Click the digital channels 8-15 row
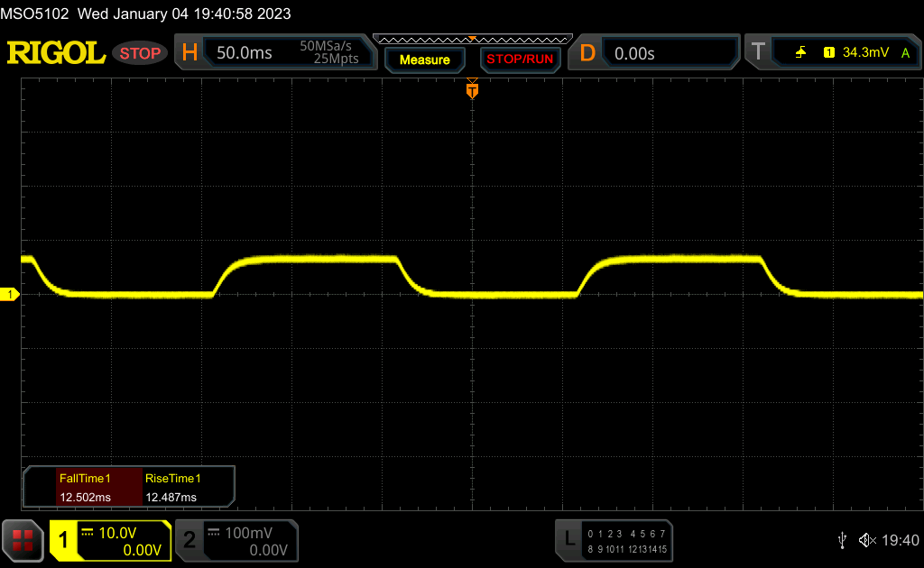Image resolution: width=924 pixels, height=568 pixels. [627, 549]
